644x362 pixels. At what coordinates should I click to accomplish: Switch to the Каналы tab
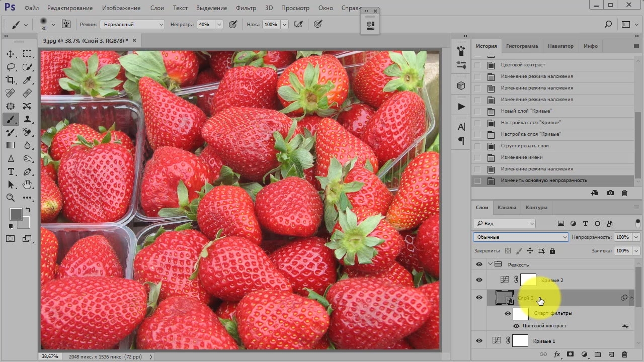(x=507, y=207)
